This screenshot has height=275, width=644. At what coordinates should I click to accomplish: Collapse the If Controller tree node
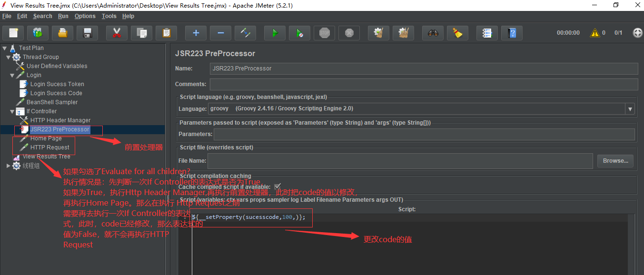(x=12, y=111)
